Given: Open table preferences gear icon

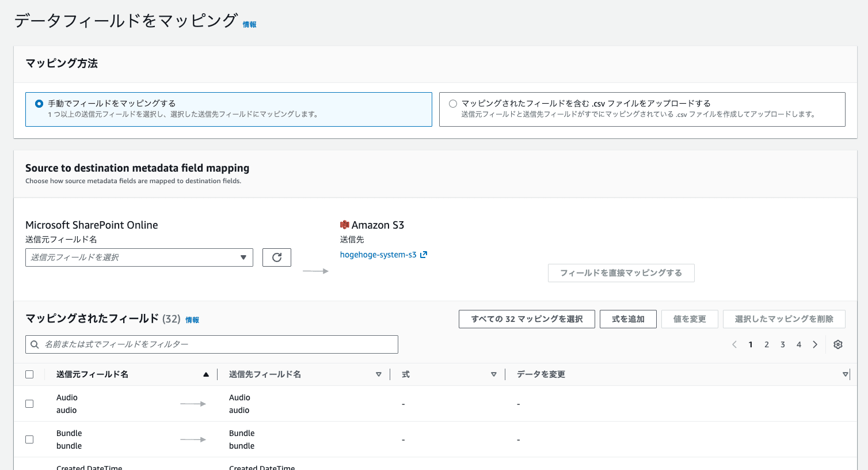Looking at the screenshot, I should [838, 344].
